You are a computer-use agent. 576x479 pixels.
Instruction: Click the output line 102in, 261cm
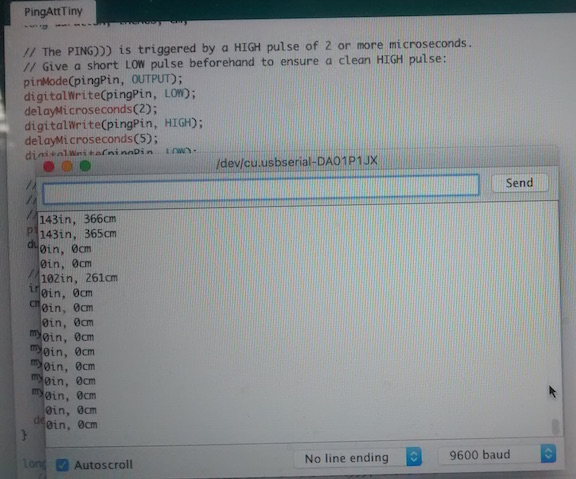pos(79,278)
